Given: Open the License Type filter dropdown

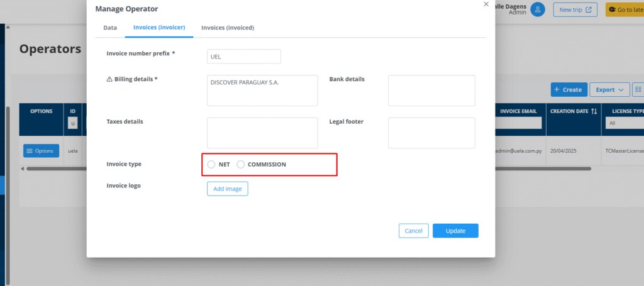Looking at the screenshot, I should (624, 123).
